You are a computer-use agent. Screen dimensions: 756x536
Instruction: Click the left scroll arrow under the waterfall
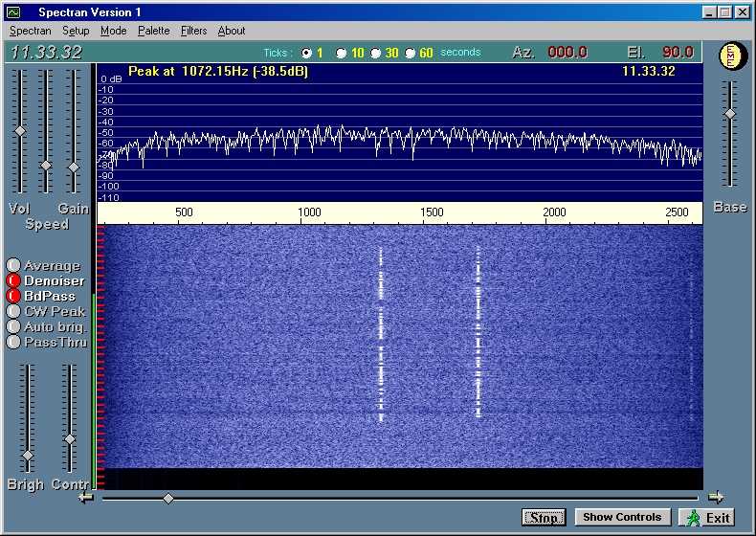(86, 497)
